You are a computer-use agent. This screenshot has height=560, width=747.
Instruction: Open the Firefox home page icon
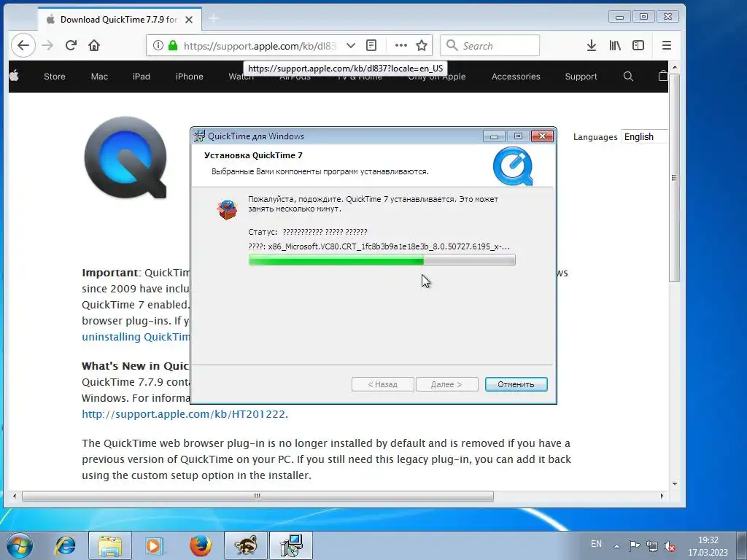[x=94, y=45]
